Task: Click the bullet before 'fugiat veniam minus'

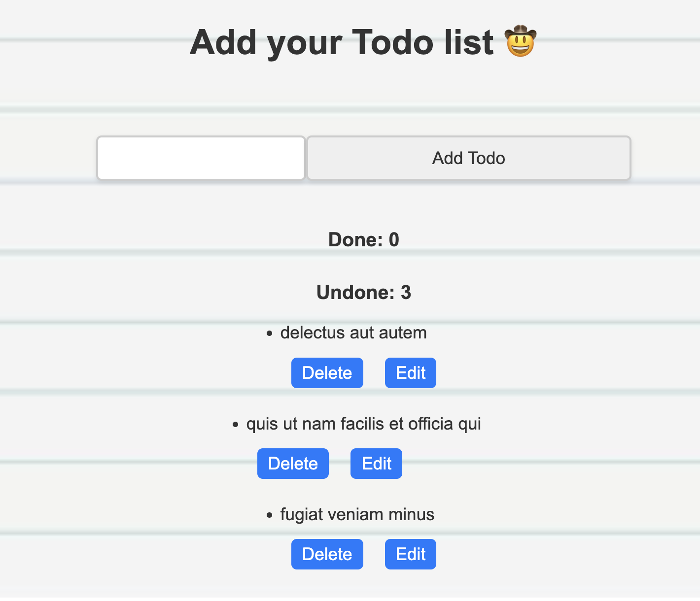Action: (269, 515)
